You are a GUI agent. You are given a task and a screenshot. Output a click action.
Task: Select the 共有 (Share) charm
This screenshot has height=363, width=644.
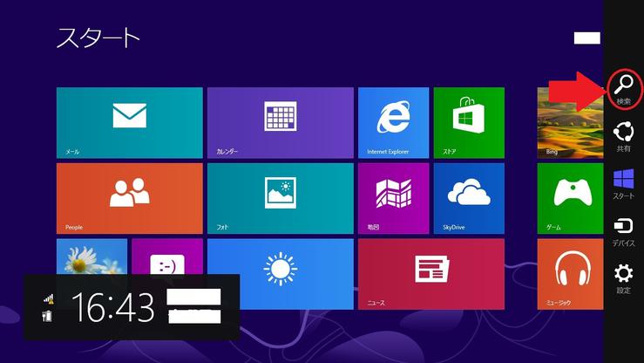[624, 136]
